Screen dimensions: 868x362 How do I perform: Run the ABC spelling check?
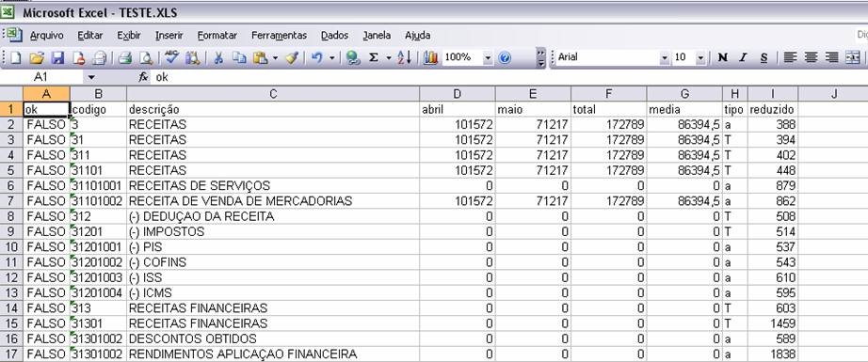[172, 57]
